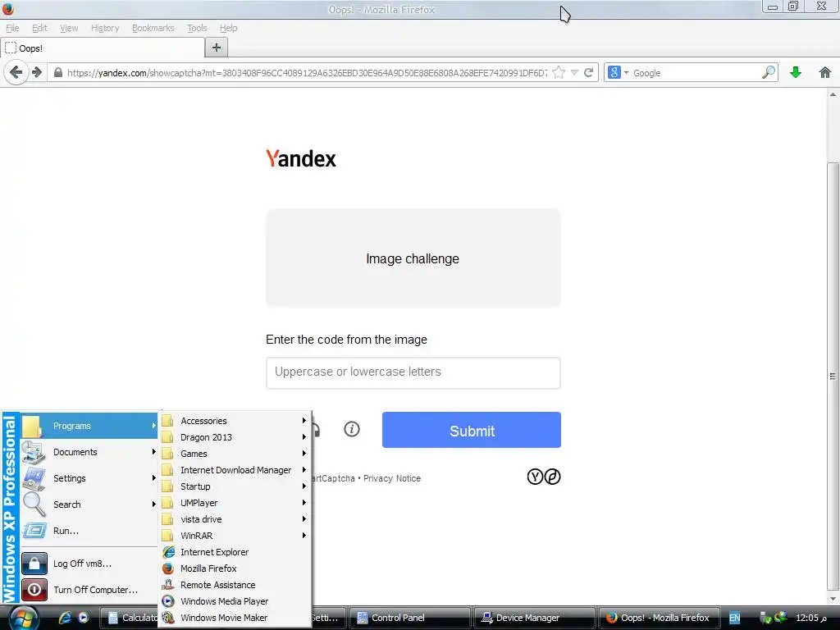Click the scrollbar up arrow

click(x=833, y=95)
